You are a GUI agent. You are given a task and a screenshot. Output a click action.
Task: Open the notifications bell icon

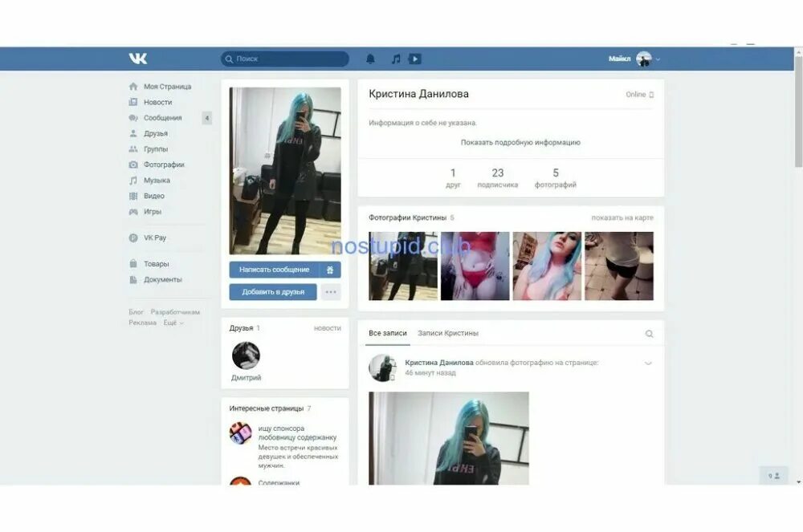pyautogui.click(x=370, y=59)
